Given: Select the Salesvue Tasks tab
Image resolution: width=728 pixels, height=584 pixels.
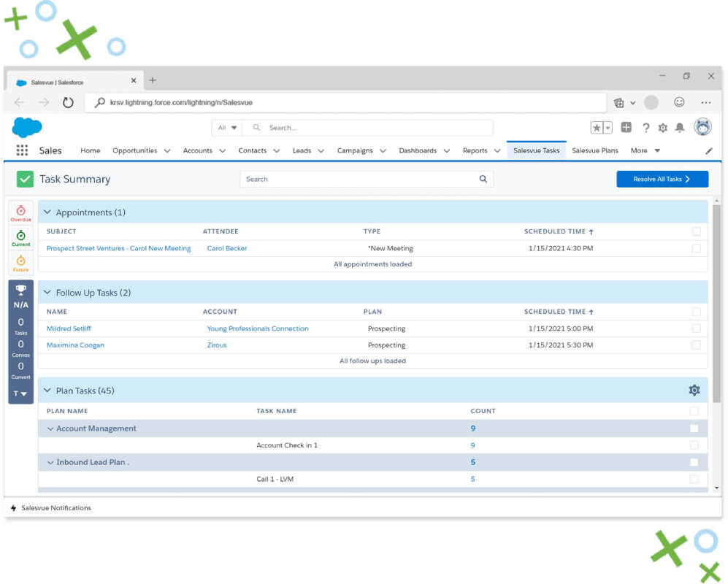Looking at the screenshot, I should tap(536, 150).
